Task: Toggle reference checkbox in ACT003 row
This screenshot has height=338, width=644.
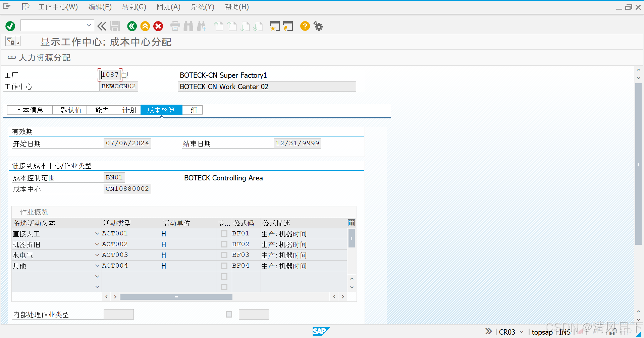Action: pyautogui.click(x=224, y=255)
